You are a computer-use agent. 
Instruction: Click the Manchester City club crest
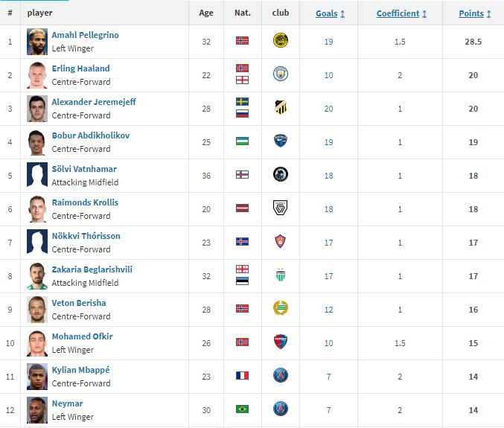tap(280, 74)
